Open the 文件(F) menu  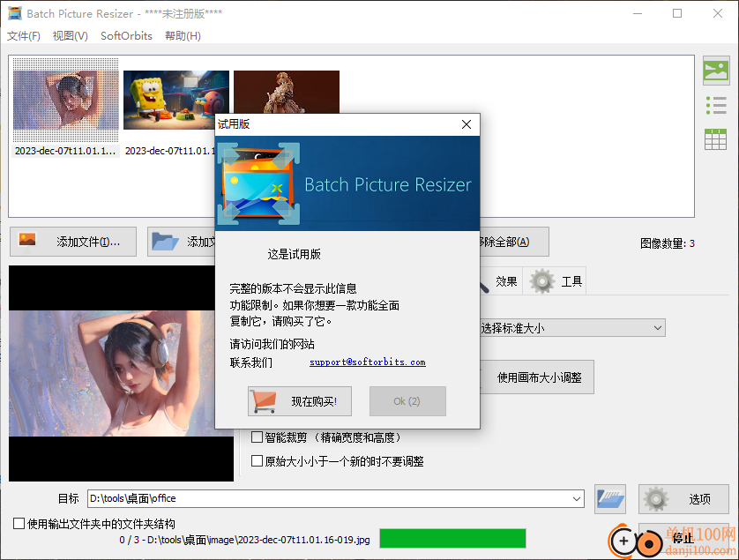(x=24, y=36)
